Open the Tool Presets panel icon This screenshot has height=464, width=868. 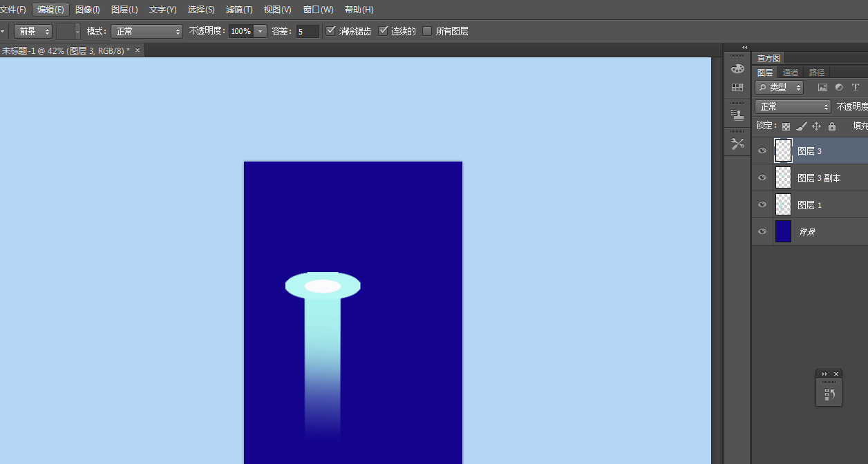pyautogui.click(x=737, y=144)
